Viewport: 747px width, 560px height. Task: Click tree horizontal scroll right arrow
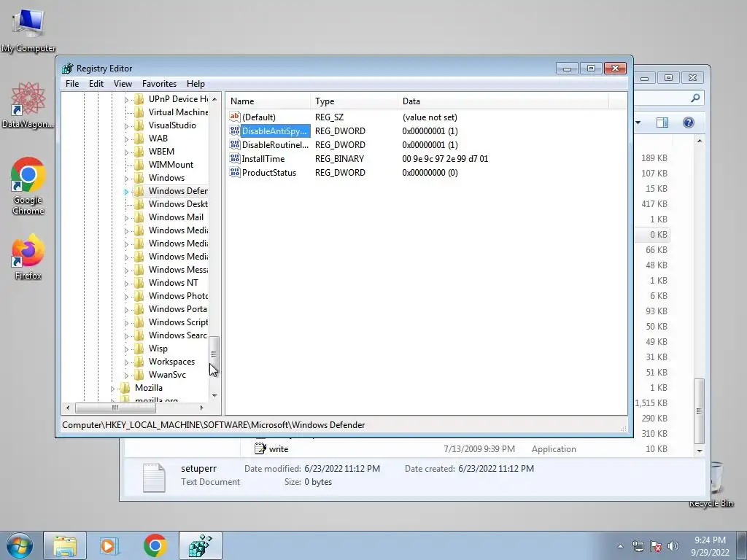click(201, 408)
